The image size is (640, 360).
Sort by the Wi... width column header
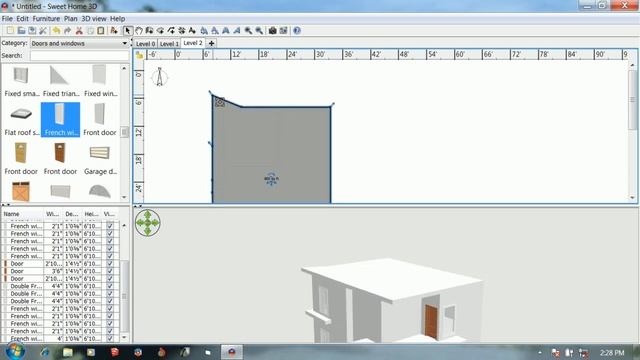click(x=53, y=214)
